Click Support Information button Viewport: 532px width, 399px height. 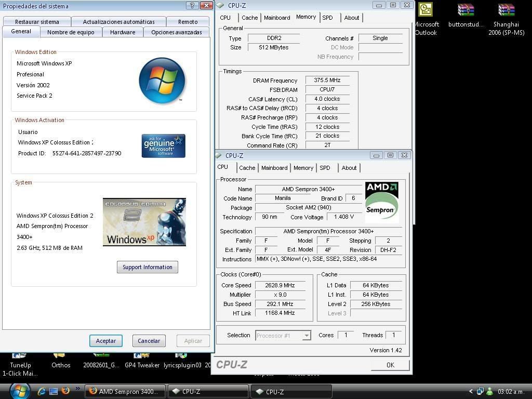click(147, 267)
